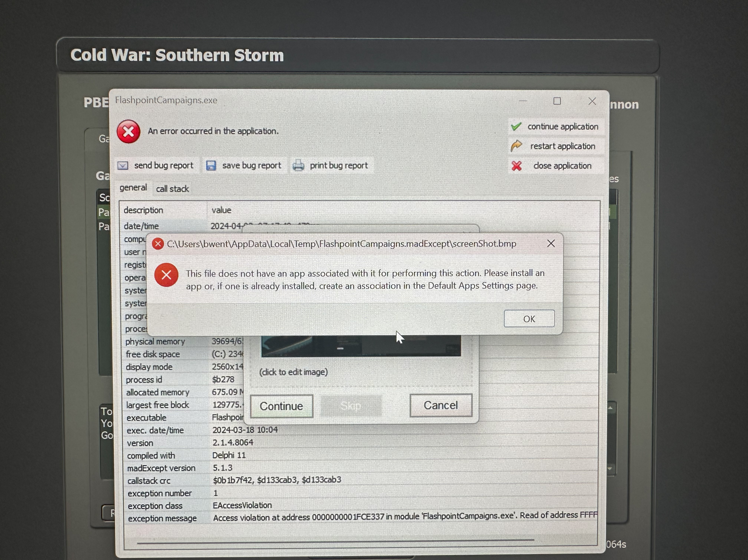Click the screenshot thumbnail above 'click to edit image'
748x560 pixels.
coord(361,346)
